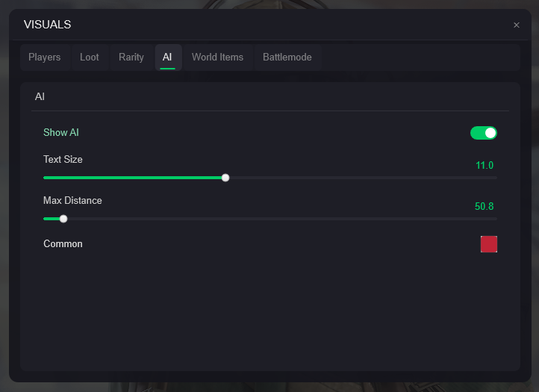539x392 pixels.
Task: Click the Common label text
Action: [63, 244]
